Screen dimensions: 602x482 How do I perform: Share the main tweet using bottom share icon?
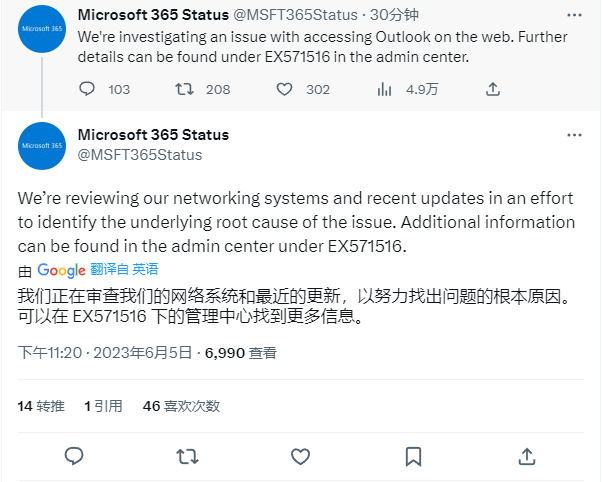527,456
